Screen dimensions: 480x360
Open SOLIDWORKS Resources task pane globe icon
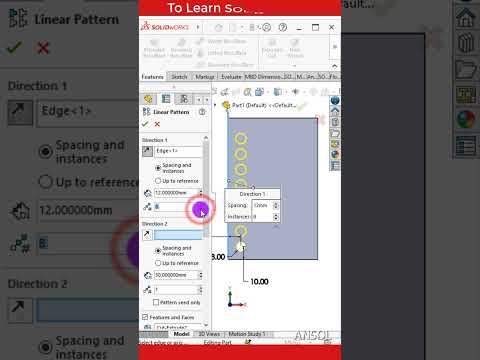coord(335,100)
